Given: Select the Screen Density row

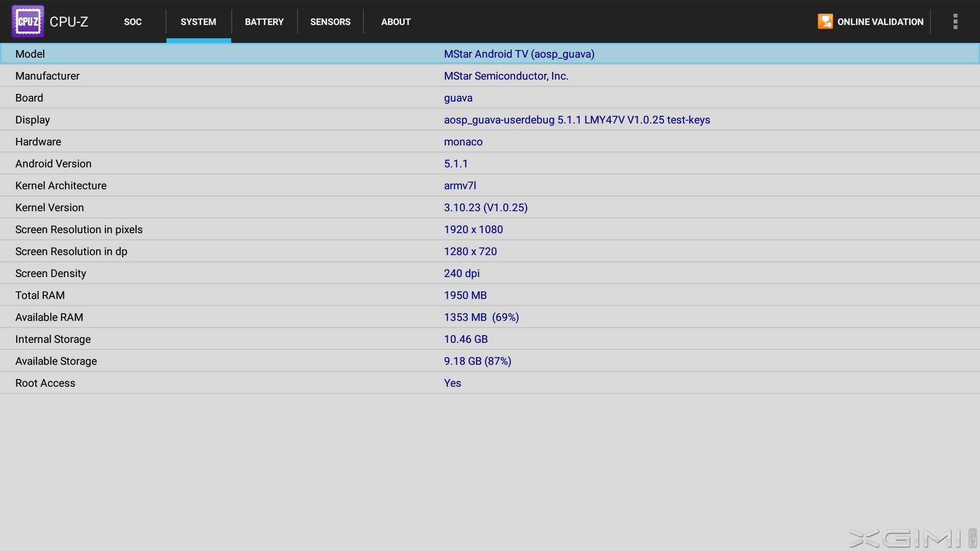Looking at the screenshot, I should tap(490, 273).
